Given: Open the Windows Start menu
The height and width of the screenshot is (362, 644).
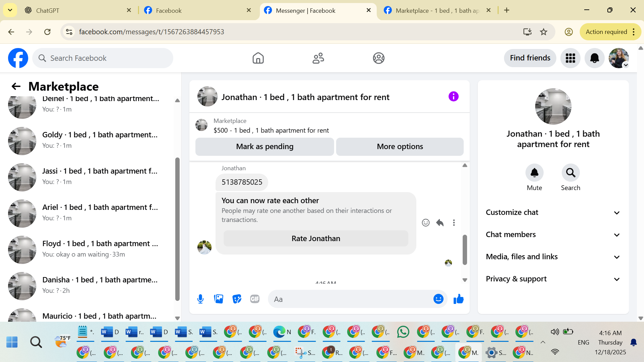Looking at the screenshot, I should coord(12,342).
